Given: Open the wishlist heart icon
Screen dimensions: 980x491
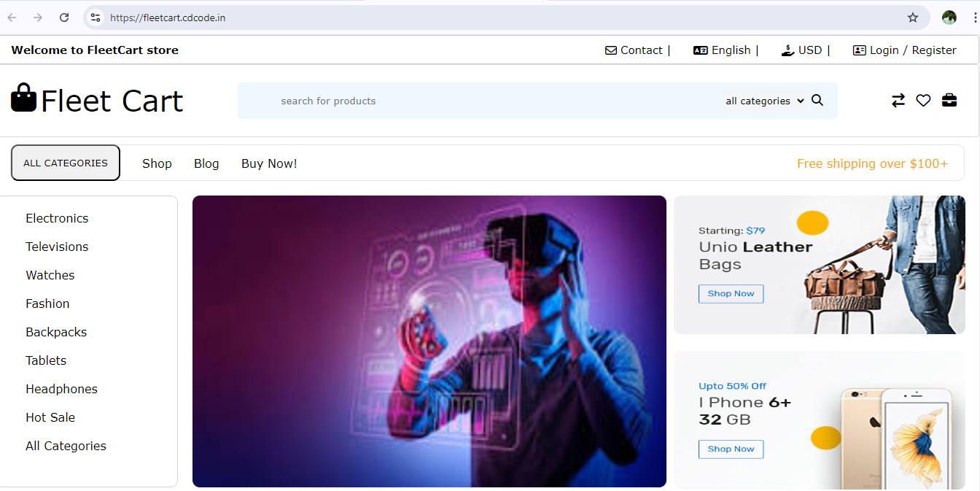Looking at the screenshot, I should pyautogui.click(x=923, y=101).
